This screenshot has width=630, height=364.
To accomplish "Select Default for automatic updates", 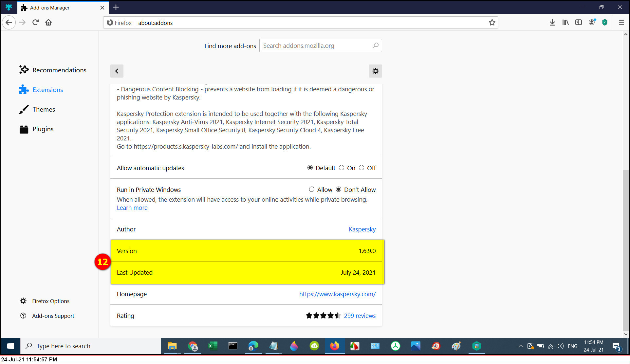I will (x=310, y=168).
